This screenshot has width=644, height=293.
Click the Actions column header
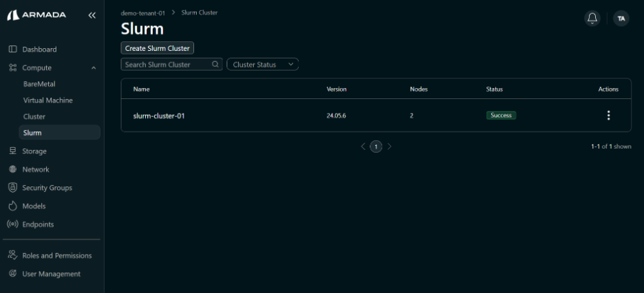pyautogui.click(x=608, y=89)
